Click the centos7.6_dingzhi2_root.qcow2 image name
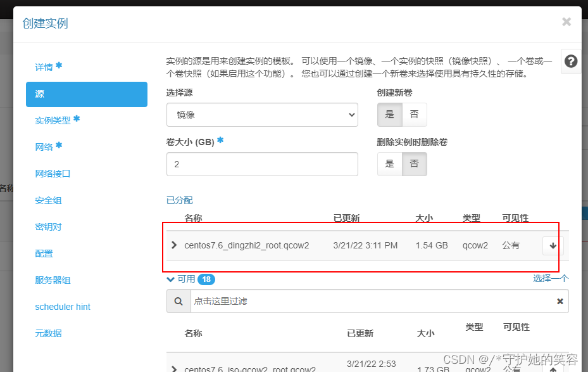This screenshot has height=372, width=588. point(247,245)
